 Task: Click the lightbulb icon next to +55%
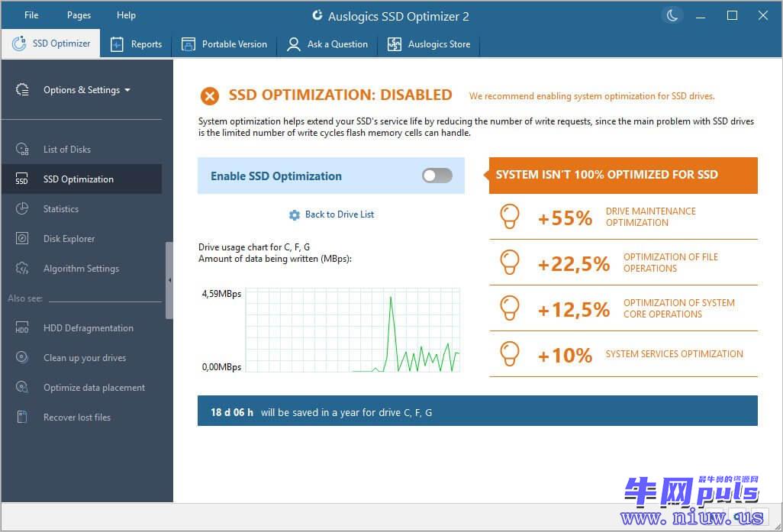click(509, 216)
